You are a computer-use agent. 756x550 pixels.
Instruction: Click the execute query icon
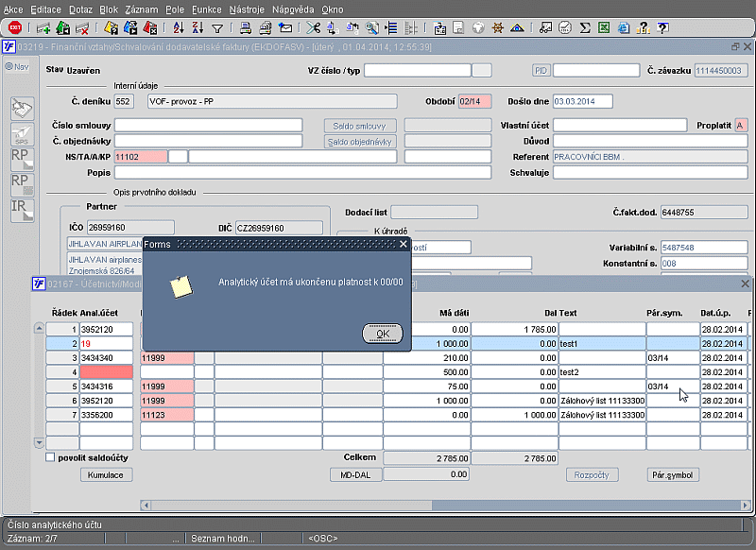[x=130, y=28]
